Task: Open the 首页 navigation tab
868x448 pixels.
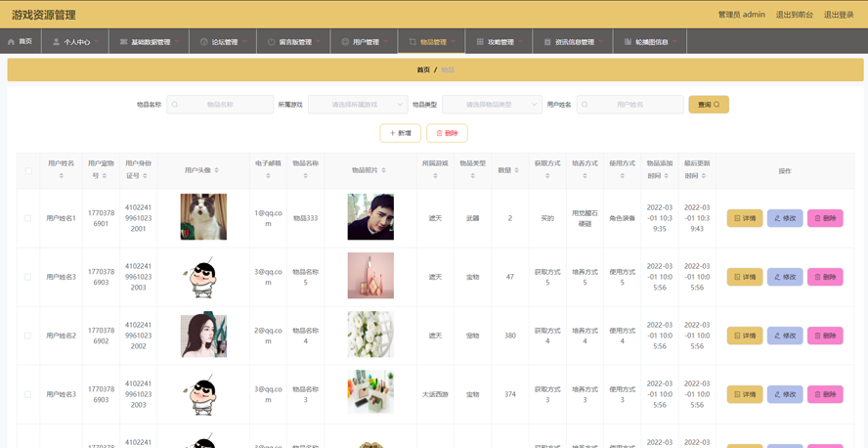Action: (x=21, y=41)
